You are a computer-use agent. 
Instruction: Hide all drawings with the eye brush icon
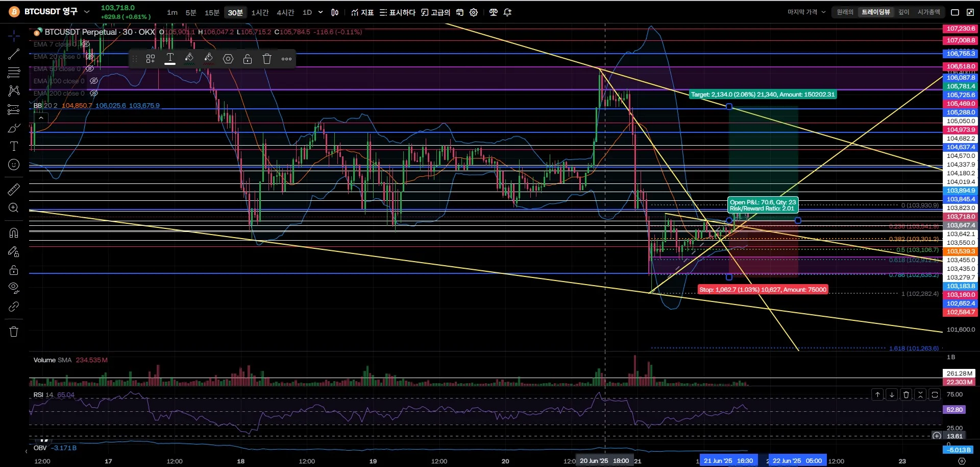(x=14, y=288)
